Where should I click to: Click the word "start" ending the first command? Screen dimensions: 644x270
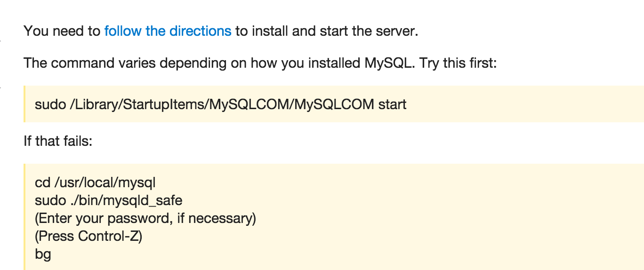pyautogui.click(x=392, y=104)
